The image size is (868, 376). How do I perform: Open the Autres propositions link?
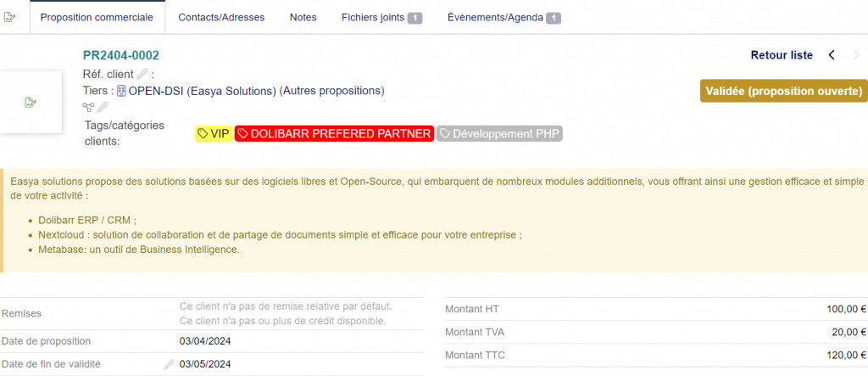(332, 91)
